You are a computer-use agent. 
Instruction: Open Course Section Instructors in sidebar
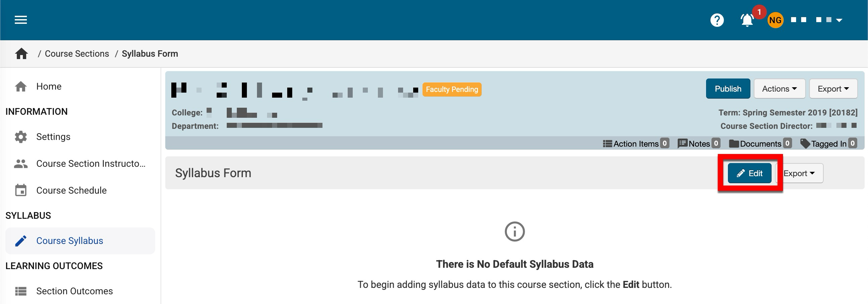pyautogui.click(x=91, y=164)
